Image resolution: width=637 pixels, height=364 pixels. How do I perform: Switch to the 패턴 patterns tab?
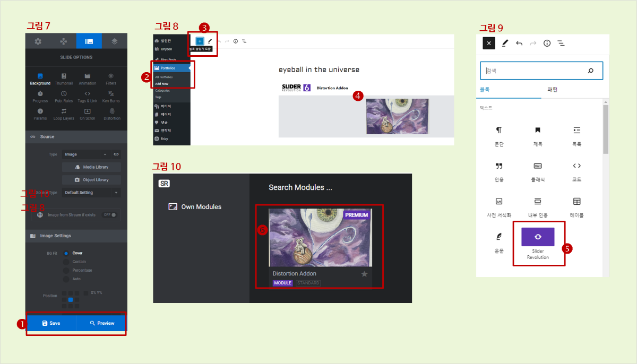[552, 90]
